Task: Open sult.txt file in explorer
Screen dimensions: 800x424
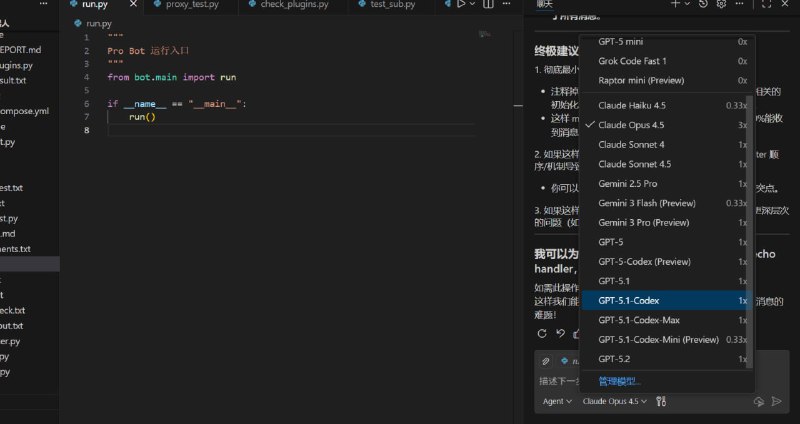Action: 13,81
